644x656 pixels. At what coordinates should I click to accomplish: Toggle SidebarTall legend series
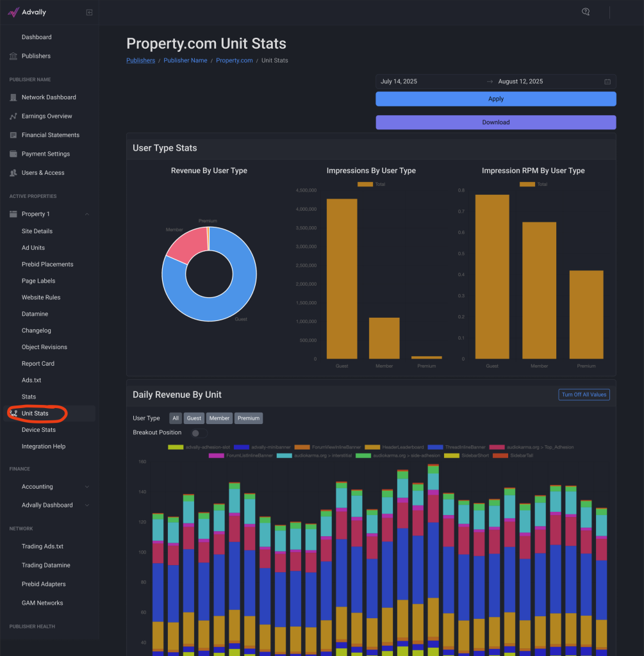(513, 455)
